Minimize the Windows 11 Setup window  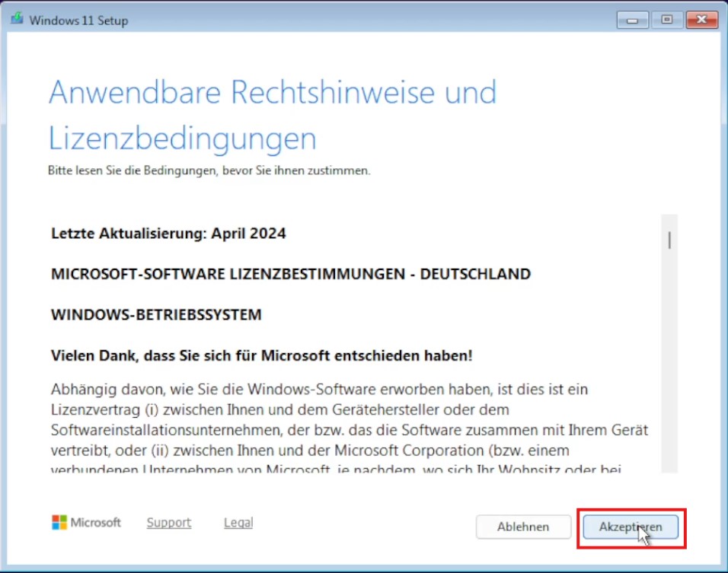(632, 20)
